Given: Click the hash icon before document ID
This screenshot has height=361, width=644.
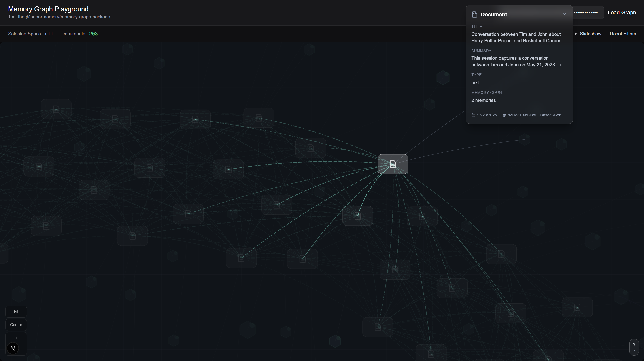Looking at the screenshot, I should point(504,115).
